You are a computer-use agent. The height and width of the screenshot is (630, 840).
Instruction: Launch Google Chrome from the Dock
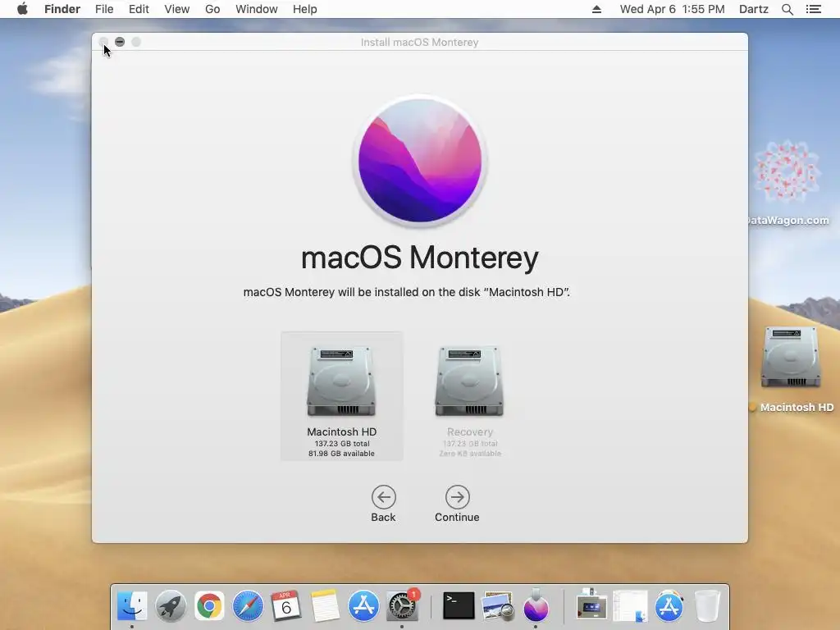209,606
